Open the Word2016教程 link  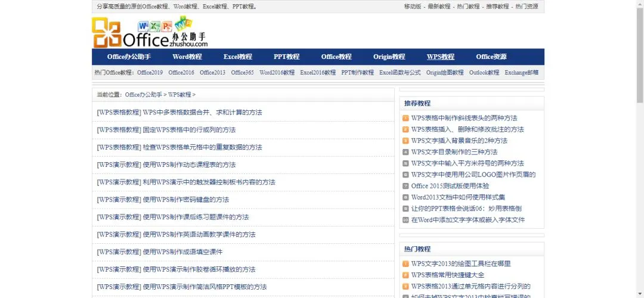tap(277, 73)
